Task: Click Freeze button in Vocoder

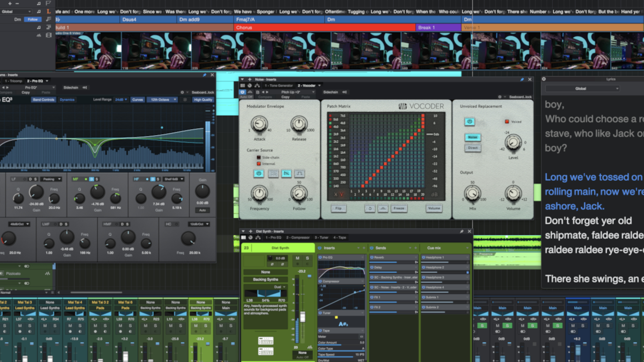Action: [399, 208]
